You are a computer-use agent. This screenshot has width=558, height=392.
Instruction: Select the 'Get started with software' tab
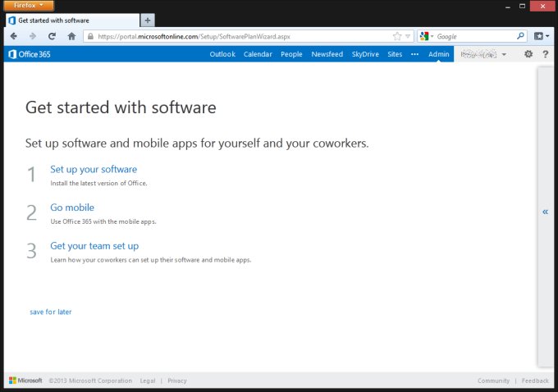pyautogui.click(x=72, y=21)
